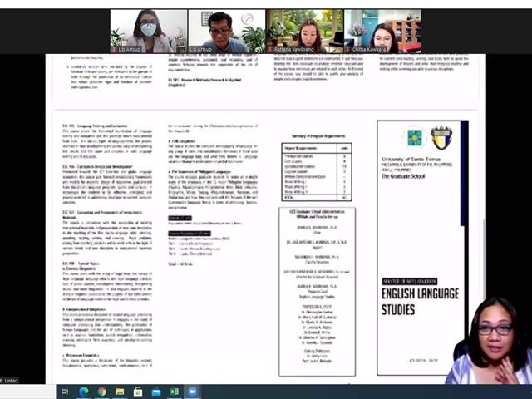Click the 'ENGLISH LANGUAGE' brochure title line
532x399 pixels.
pyautogui.click(x=420, y=293)
